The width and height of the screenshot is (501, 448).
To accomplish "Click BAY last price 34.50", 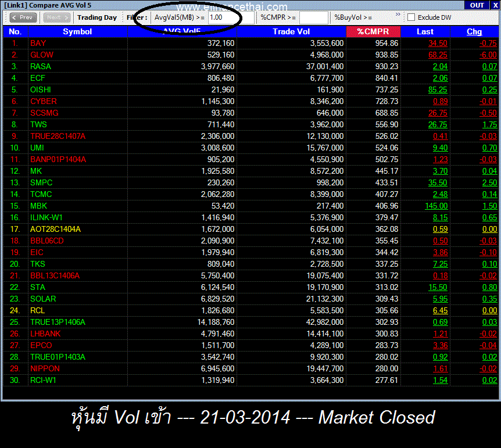I will click(438, 43).
